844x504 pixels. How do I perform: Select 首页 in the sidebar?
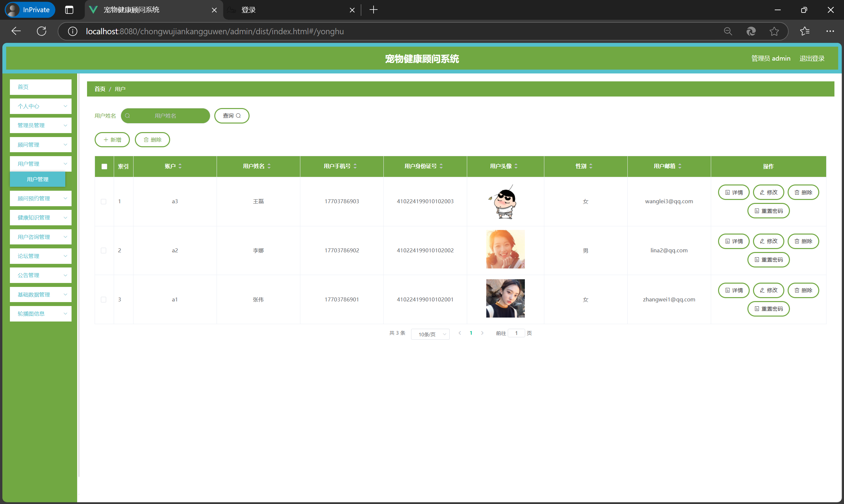tap(41, 87)
